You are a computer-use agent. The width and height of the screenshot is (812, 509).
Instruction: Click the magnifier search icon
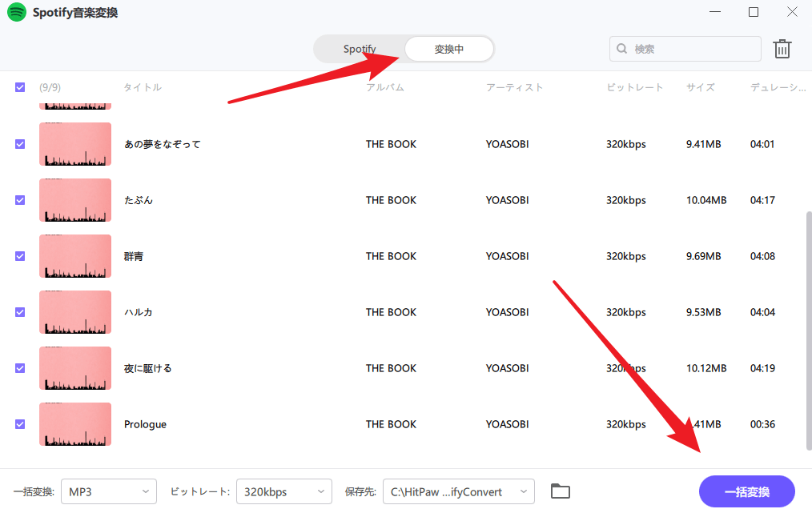(621, 49)
